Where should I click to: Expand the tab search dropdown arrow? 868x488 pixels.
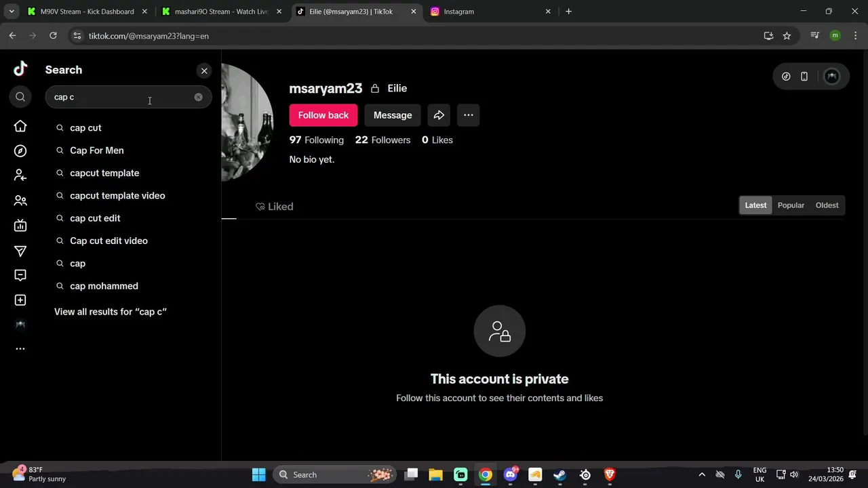click(12, 12)
